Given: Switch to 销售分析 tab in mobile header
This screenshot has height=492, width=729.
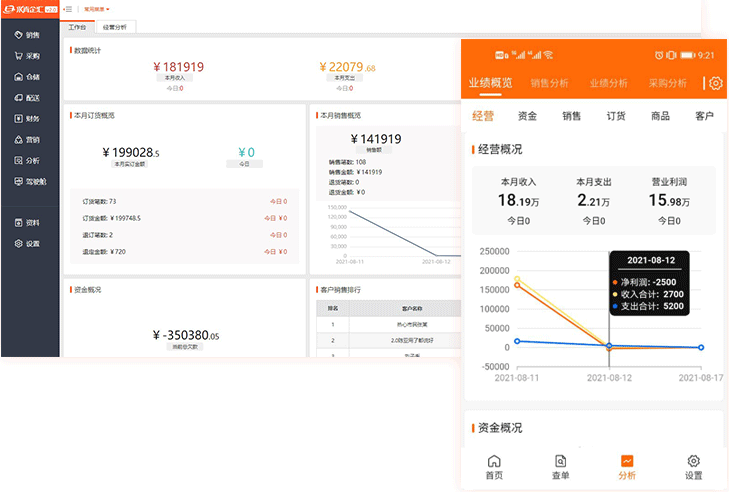Looking at the screenshot, I should point(549,84).
